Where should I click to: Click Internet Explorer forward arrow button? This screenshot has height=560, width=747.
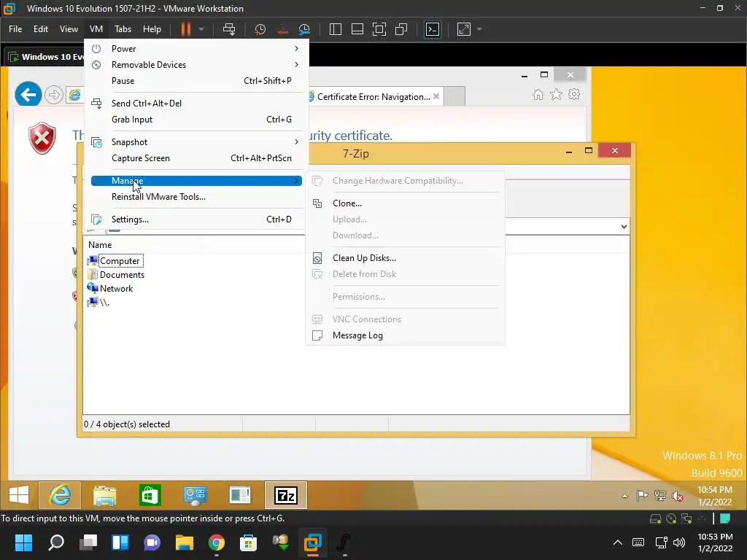click(54, 95)
